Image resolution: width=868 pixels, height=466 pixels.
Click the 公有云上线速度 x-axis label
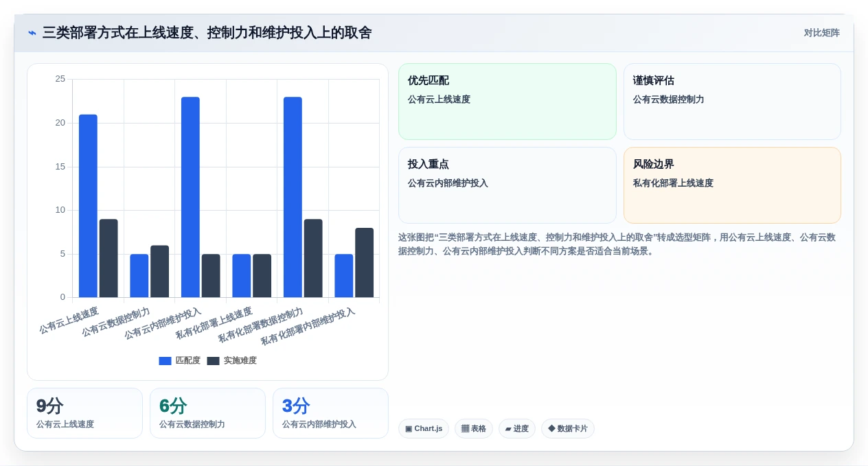(x=69, y=321)
